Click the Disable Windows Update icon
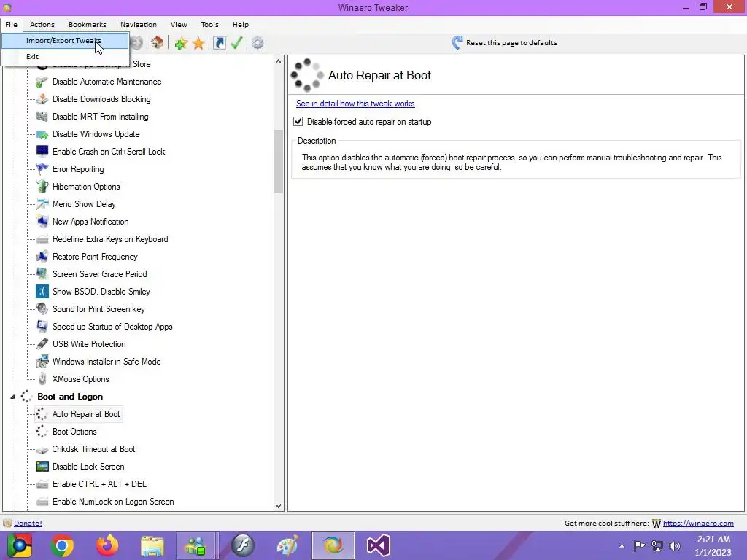Screen dimensions: 747x560 point(42,134)
